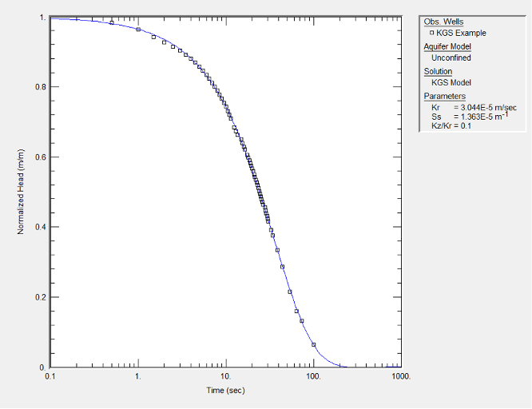Select the Kr parameter value line
The image size is (532, 409).
coord(473,107)
